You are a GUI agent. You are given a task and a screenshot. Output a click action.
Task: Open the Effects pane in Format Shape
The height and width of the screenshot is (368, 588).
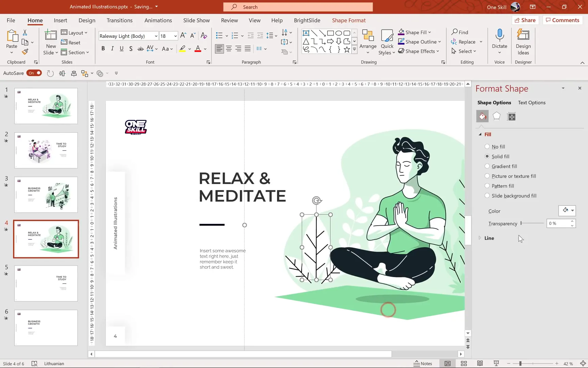tap(496, 116)
